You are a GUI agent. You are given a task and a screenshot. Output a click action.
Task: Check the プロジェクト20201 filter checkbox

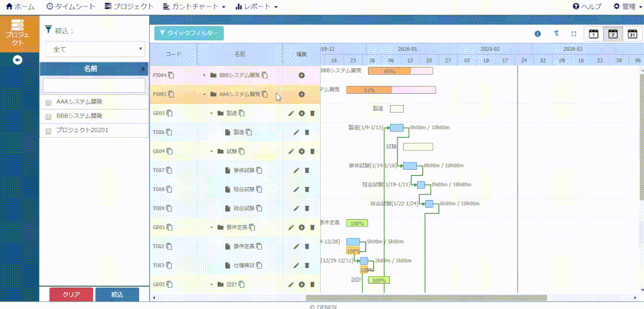pos(48,131)
